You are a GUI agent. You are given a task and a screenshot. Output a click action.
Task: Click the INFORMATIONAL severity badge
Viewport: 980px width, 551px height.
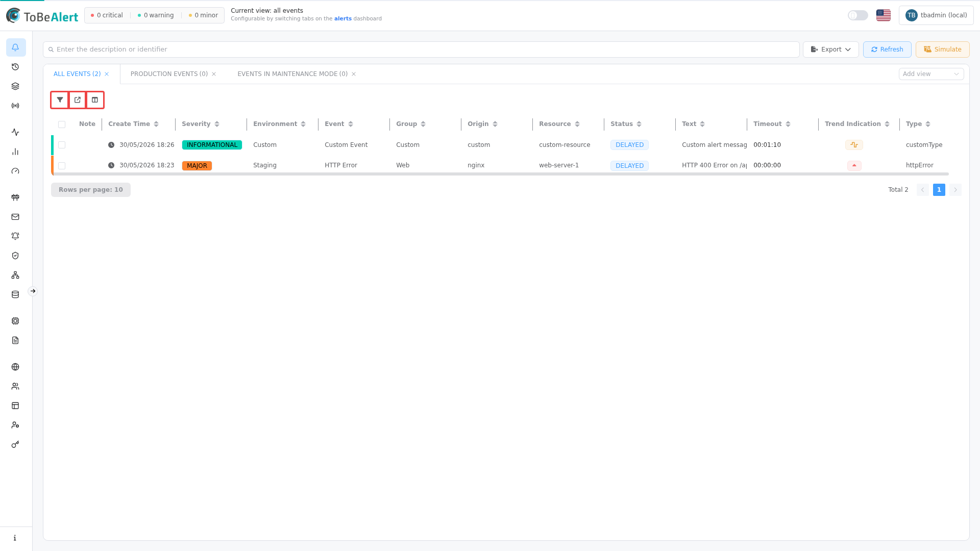pos(212,145)
